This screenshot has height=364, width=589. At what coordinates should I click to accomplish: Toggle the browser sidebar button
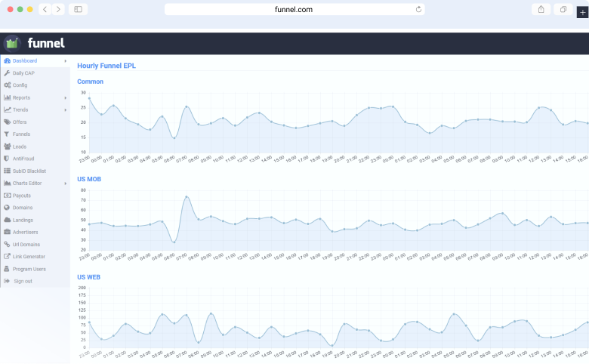coord(77,9)
